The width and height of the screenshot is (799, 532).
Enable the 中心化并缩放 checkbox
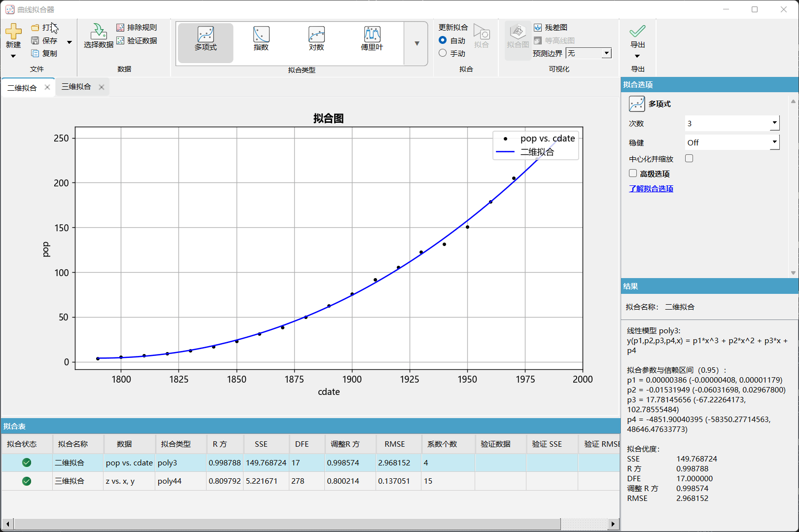pyautogui.click(x=689, y=158)
